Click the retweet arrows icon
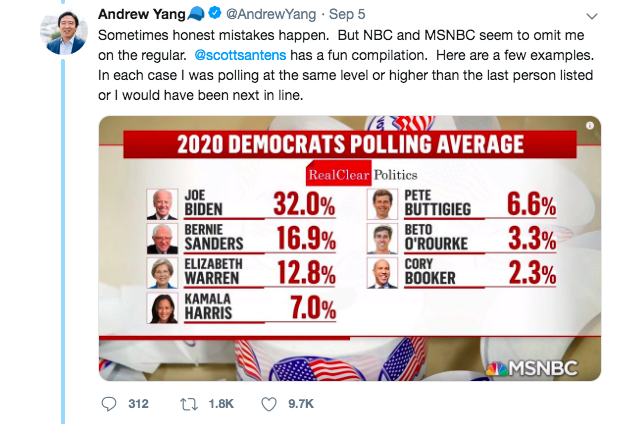 click(189, 404)
